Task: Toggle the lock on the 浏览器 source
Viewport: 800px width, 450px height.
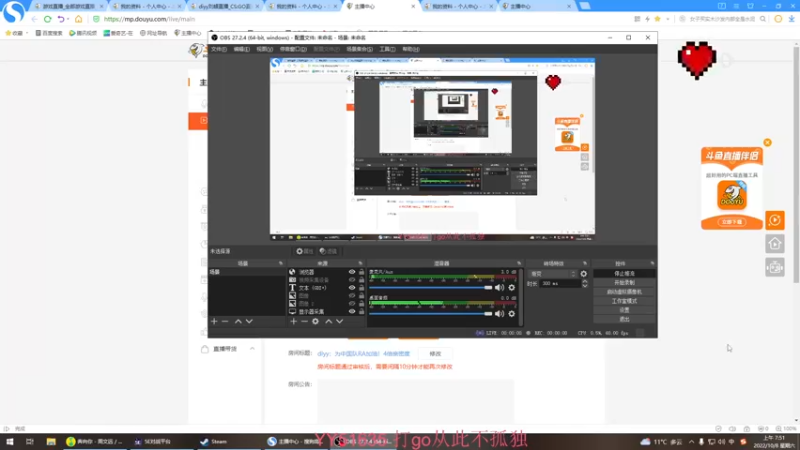Action: pos(361,272)
